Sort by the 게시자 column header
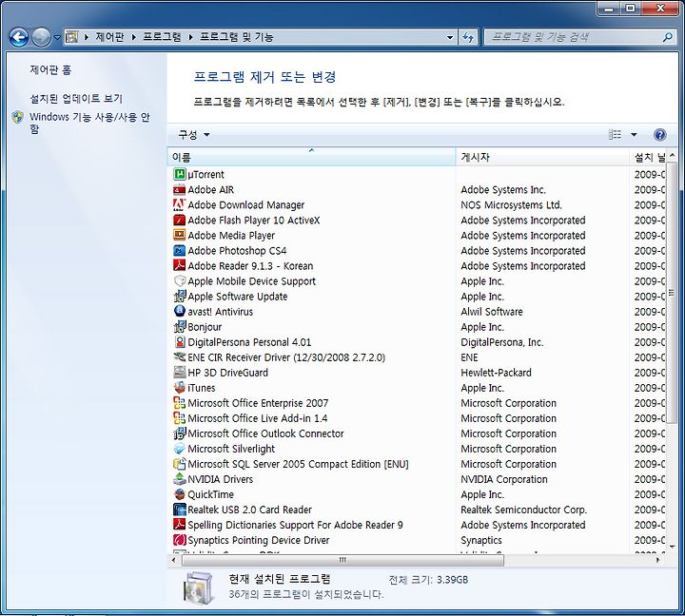The width and height of the screenshot is (685, 616). coord(541,157)
